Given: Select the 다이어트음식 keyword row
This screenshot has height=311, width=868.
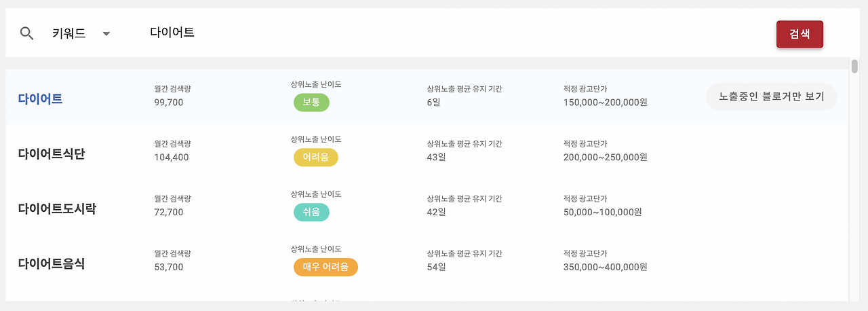Looking at the screenshot, I should pyautogui.click(x=427, y=262).
